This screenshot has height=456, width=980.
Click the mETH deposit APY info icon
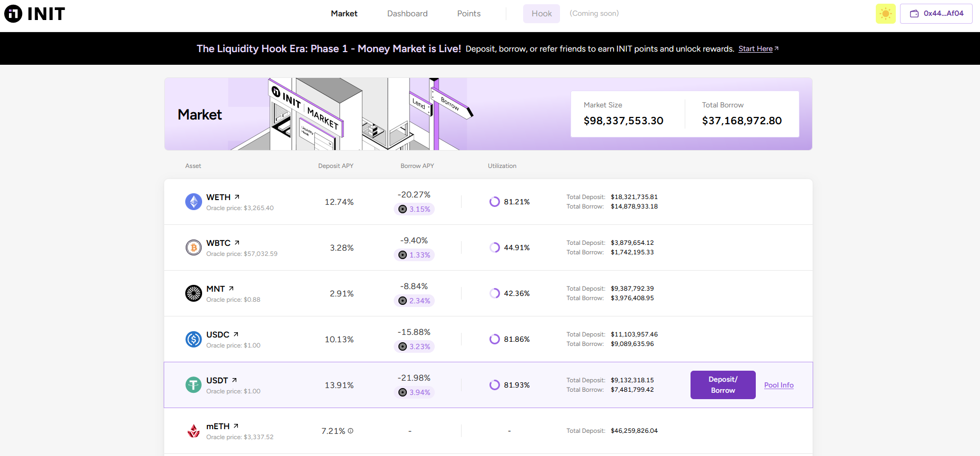tap(351, 431)
